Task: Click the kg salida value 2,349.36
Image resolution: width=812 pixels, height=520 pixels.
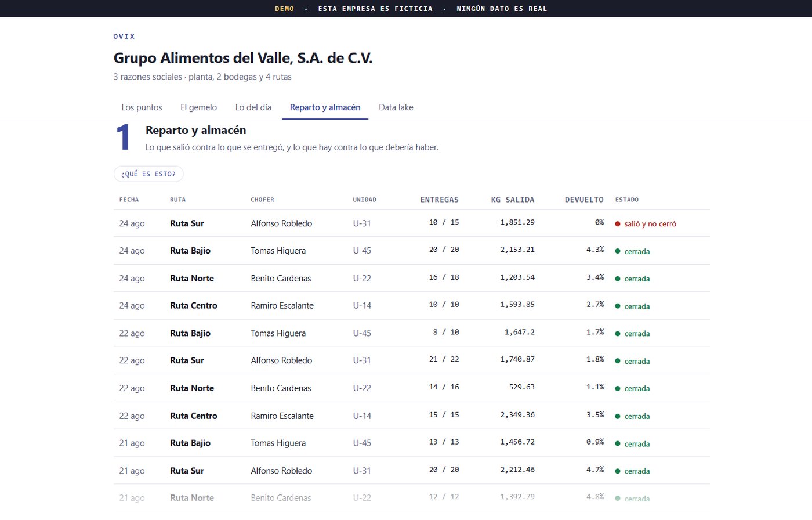Action: pos(517,415)
